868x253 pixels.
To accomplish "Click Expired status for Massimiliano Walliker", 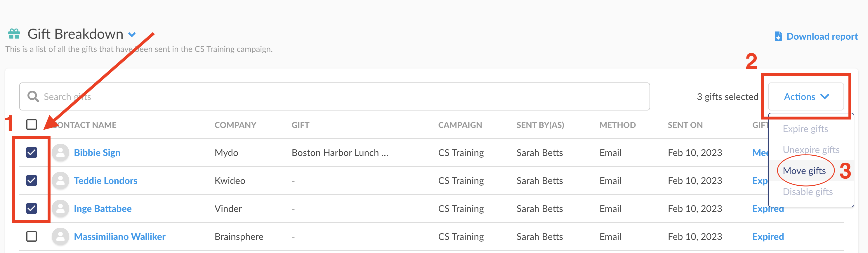I will (x=768, y=236).
